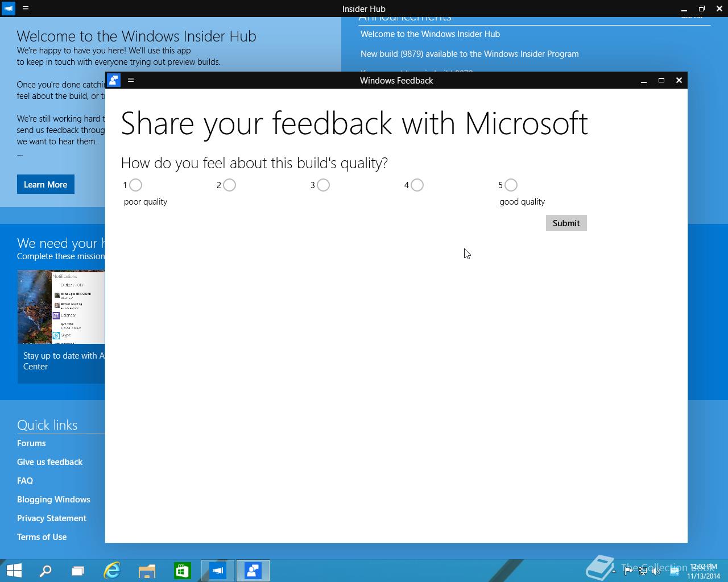Image resolution: width=728 pixels, height=582 pixels.
Task: Close the Insider Hub window
Action: tap(719, 9)
